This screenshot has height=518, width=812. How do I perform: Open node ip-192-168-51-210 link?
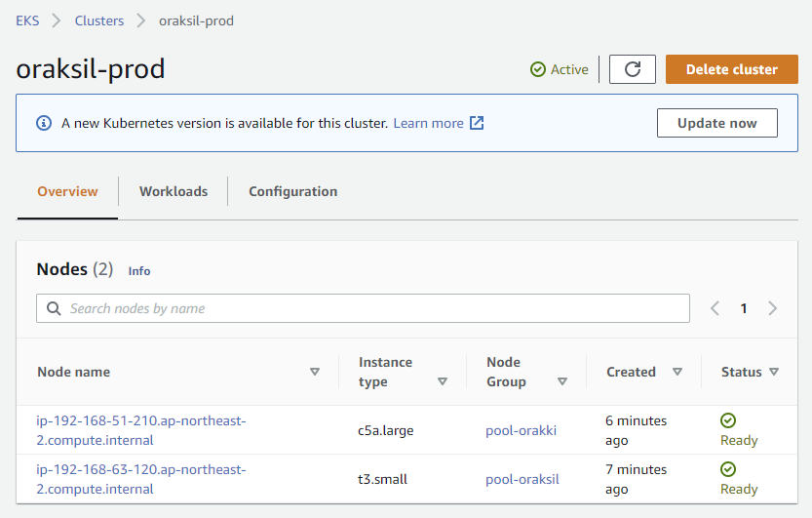140,430
